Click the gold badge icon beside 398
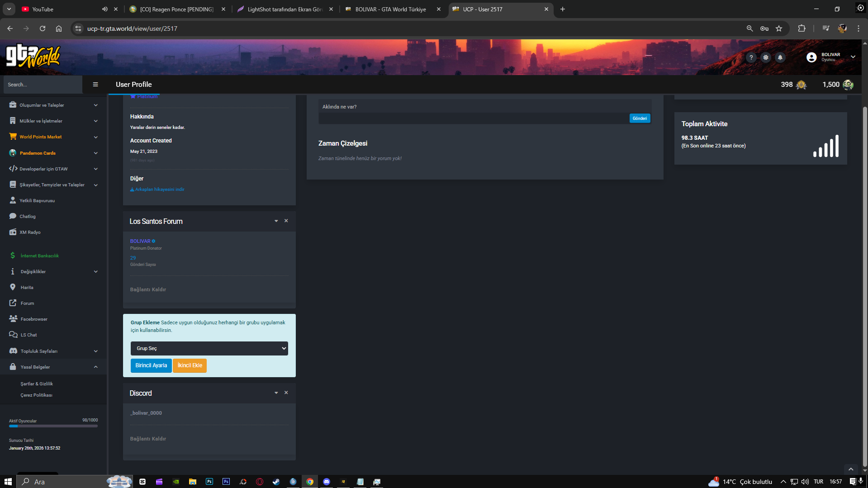Image resolution: width=868 pixels, height=488 pixels. 801,85
